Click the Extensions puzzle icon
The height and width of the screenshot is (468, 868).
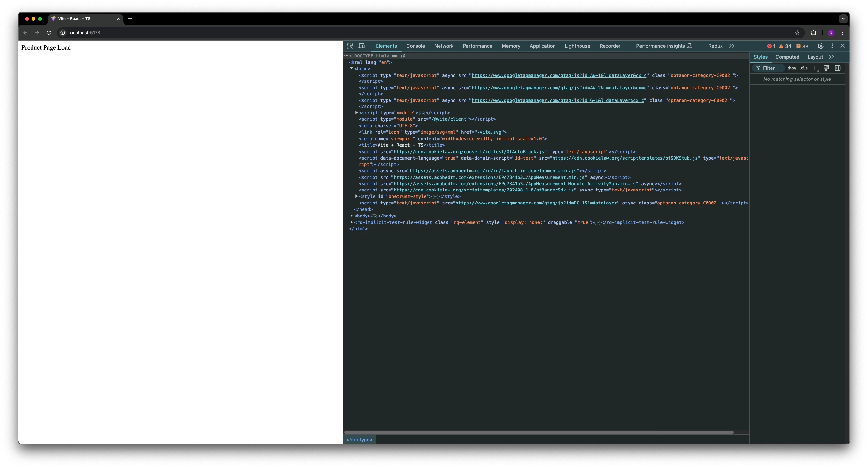pos(813,33)
